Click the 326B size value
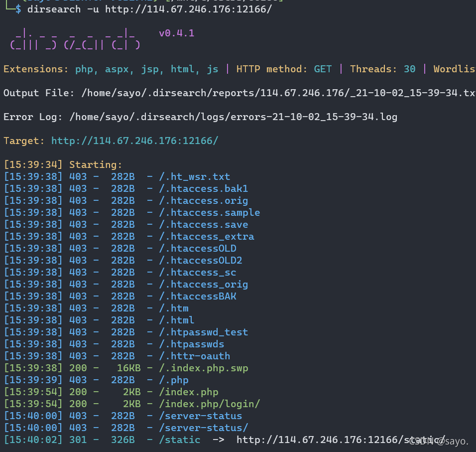The image size is (476, 452). (x=122, y=440)
